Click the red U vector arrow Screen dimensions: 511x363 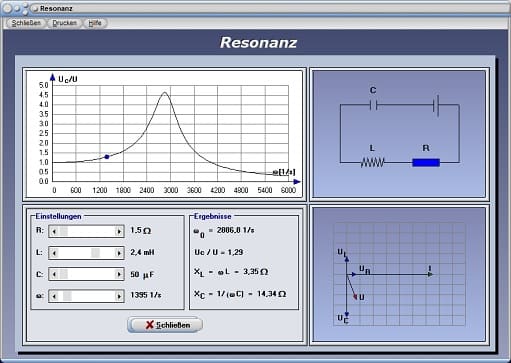352,287
